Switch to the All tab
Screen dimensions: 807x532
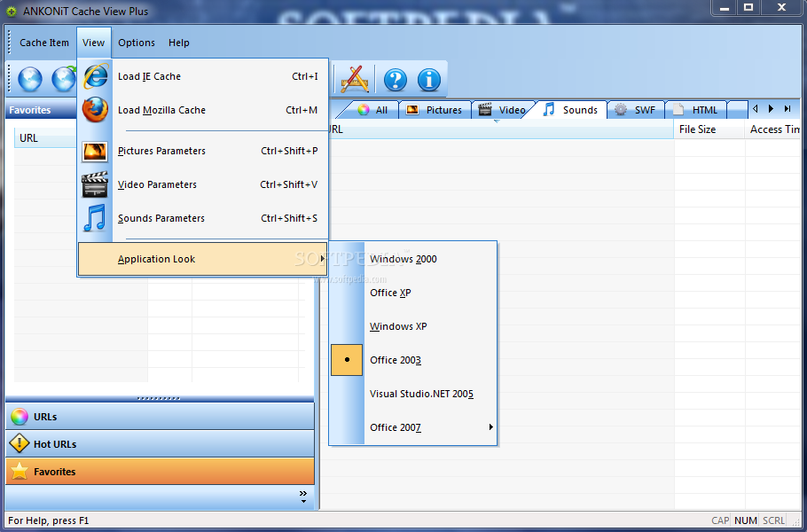pos(372,110)
